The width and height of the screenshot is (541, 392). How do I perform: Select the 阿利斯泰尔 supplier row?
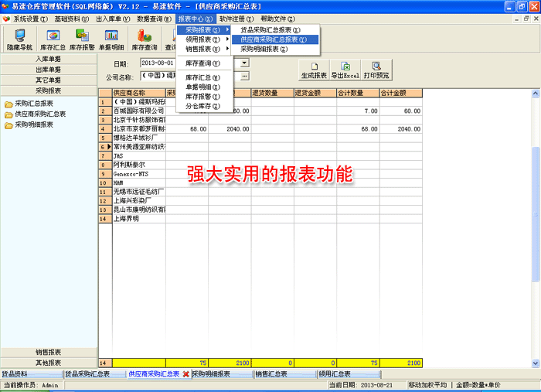[x=260, y=165]
